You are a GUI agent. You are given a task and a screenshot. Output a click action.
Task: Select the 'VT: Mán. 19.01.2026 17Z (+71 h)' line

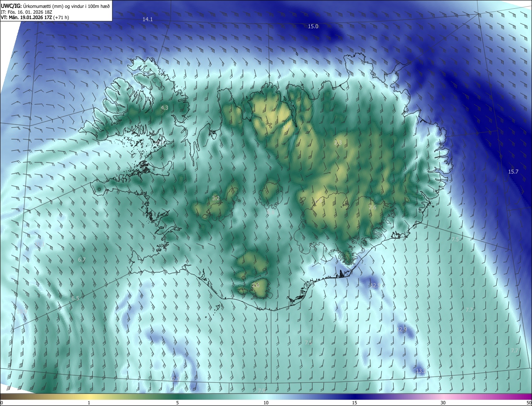(35, 17)
